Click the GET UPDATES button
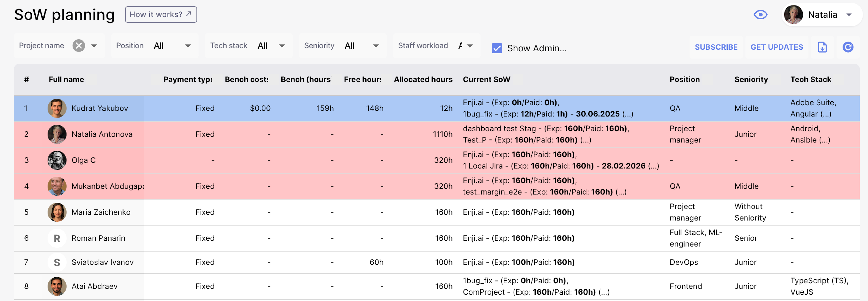Image resolution: width=868 pixels, height=301 pixels. [x=776, y=47]
